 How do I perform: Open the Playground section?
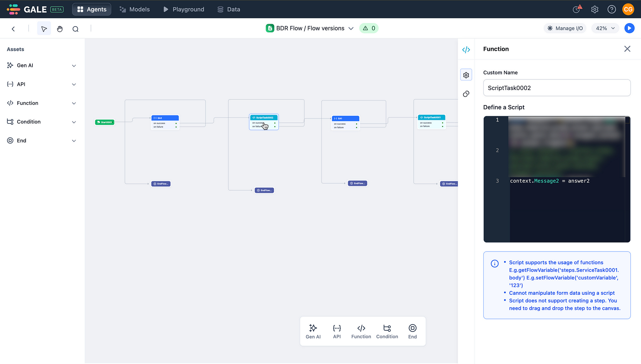(183, 9)
